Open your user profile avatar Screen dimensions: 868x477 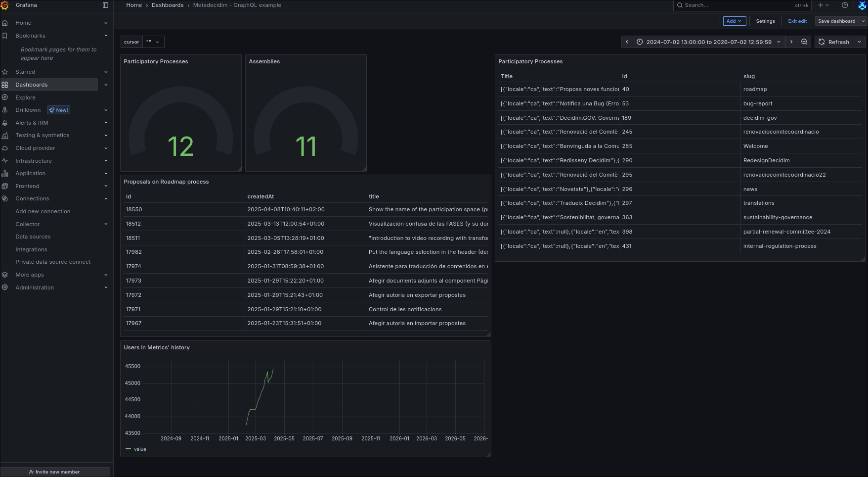click(862, 5)
